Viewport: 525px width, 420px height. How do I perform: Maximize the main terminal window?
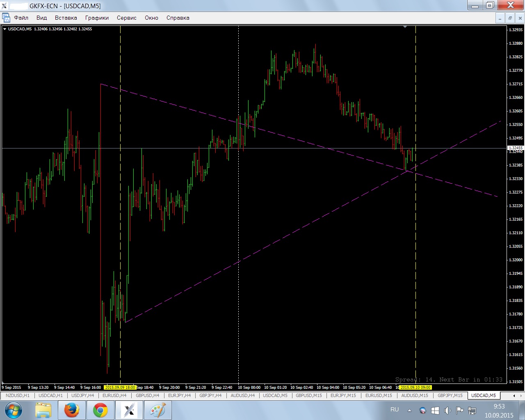(490, 5)
